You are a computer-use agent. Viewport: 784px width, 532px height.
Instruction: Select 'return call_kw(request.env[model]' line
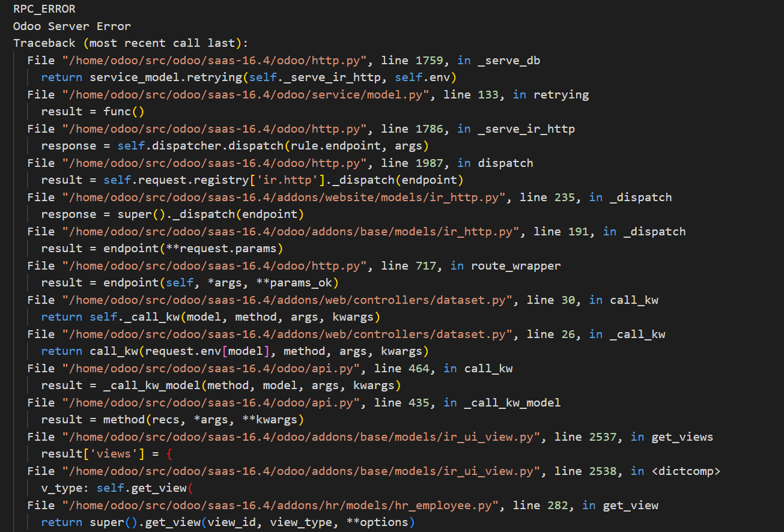235,351
